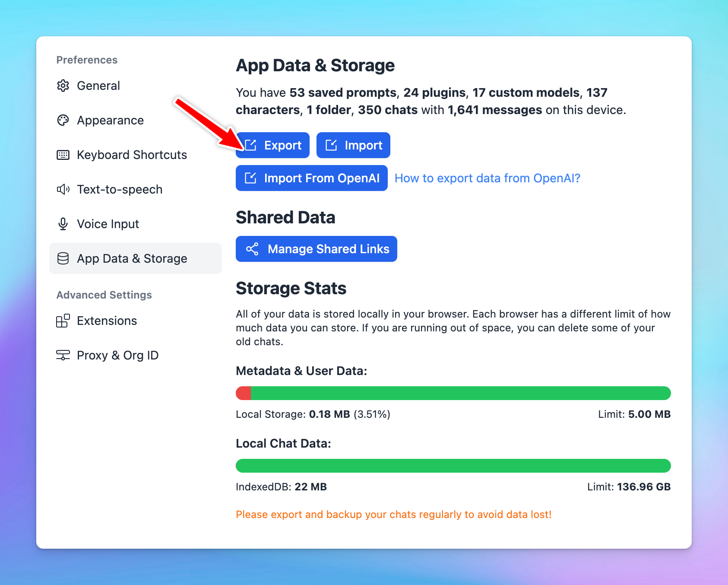This screenshot has height=585, width=728.
Task: Select the microphone icon for Voice Input
Action: tap(63, 224)
